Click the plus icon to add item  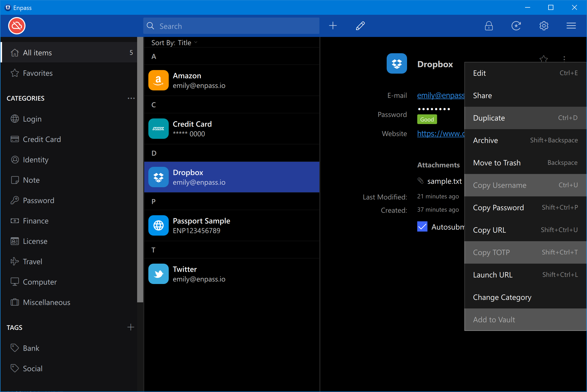click(x=333, y=26)
